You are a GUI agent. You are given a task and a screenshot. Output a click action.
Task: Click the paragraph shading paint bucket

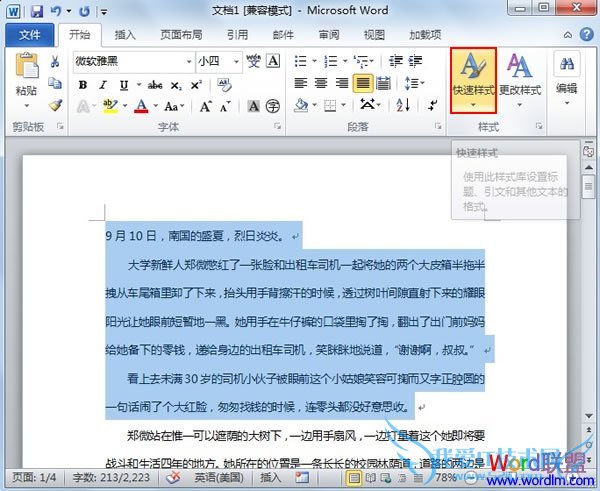click(x=301, y=105)
